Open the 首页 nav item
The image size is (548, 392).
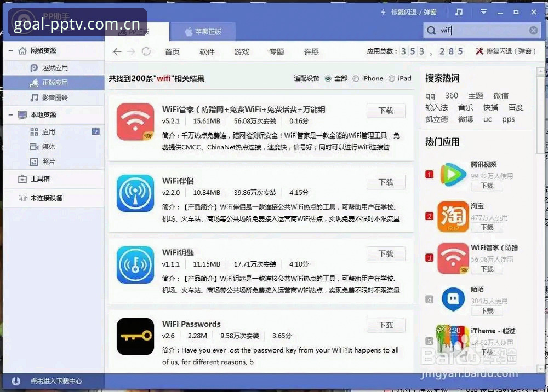pos(172,52)
